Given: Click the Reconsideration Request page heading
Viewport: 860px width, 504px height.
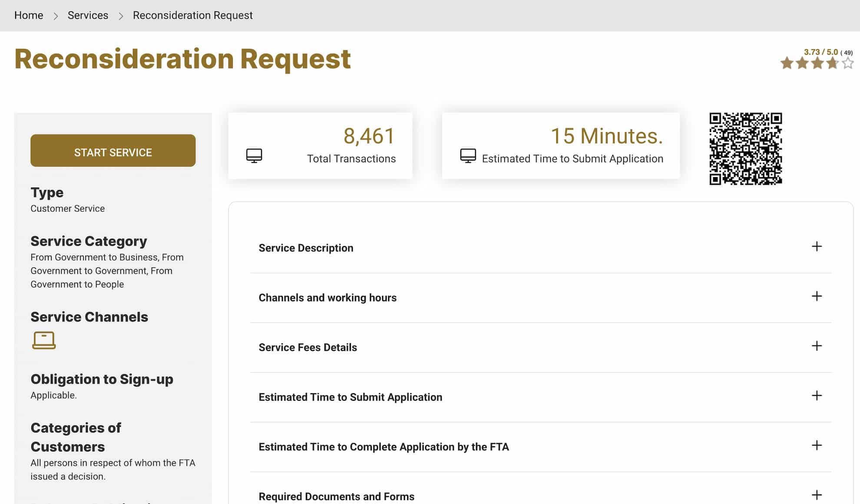Looking at the screenshot, I should (x=182, y=59).
